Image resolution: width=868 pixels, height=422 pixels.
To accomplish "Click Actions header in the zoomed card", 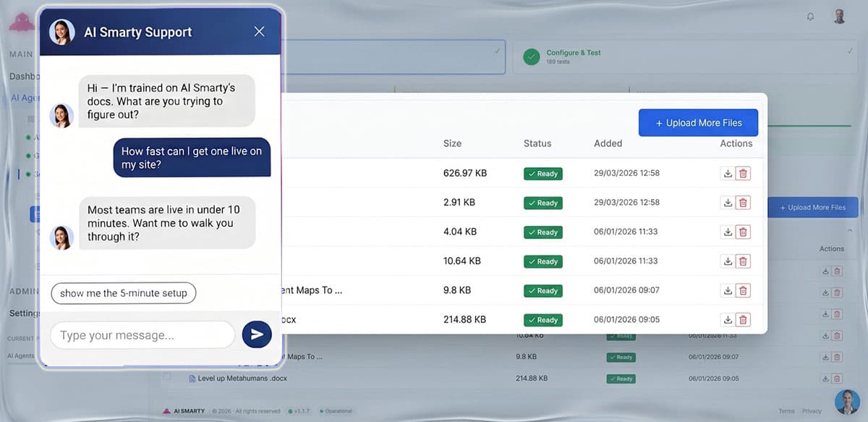I will tap(736, 143).
